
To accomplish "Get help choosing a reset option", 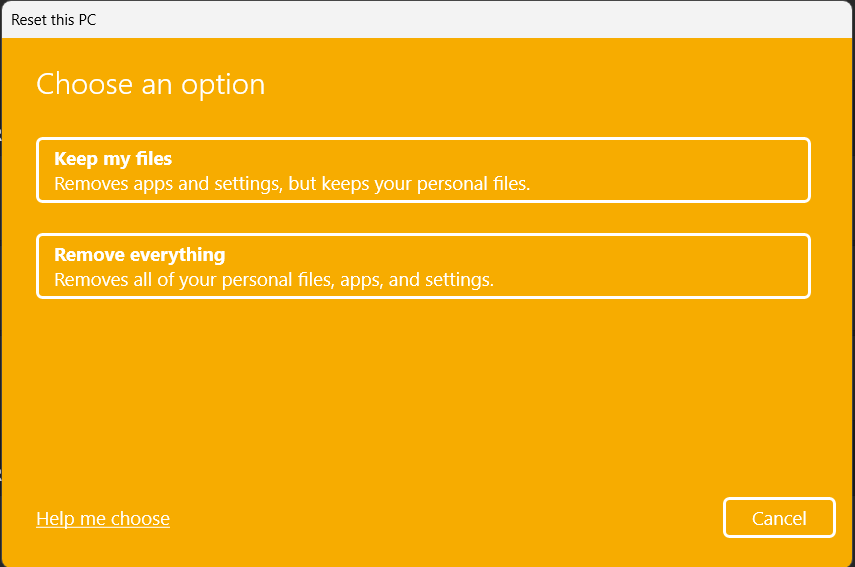I will [x=103, y=518].
